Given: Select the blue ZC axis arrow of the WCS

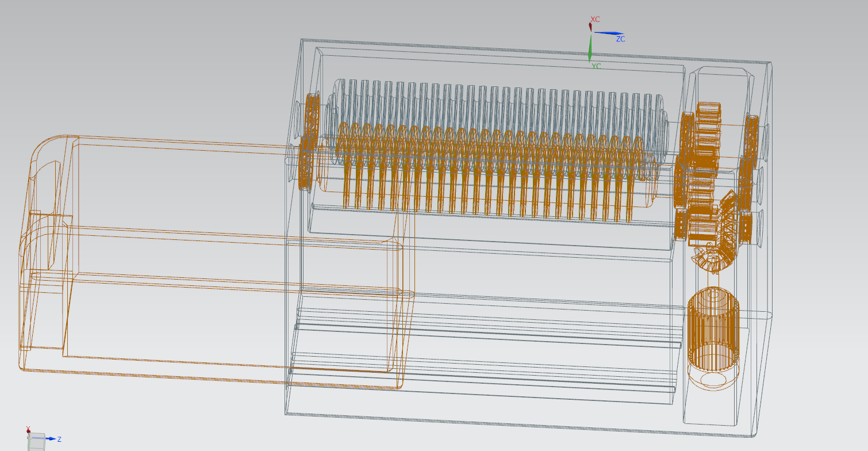Looking at the screenshot, I should coord(608,33).
